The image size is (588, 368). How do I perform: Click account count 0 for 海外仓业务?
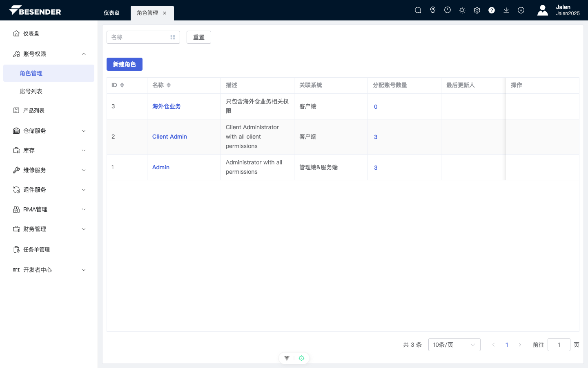(376, 107)
